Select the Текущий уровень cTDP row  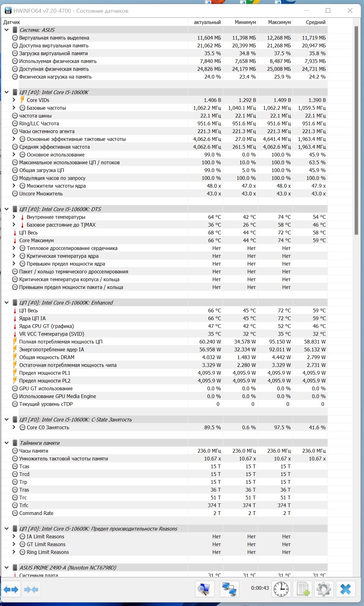165,404
